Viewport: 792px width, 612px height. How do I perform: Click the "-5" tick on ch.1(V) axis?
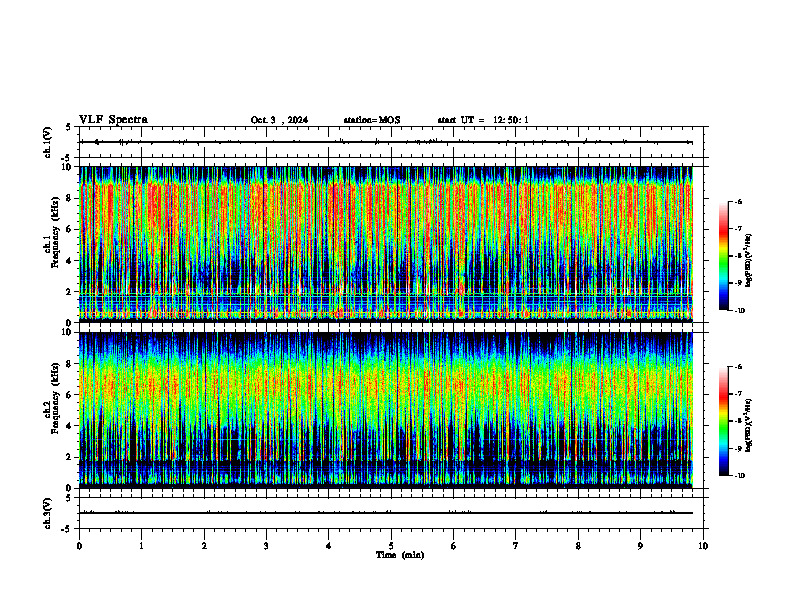pos(68,158)
